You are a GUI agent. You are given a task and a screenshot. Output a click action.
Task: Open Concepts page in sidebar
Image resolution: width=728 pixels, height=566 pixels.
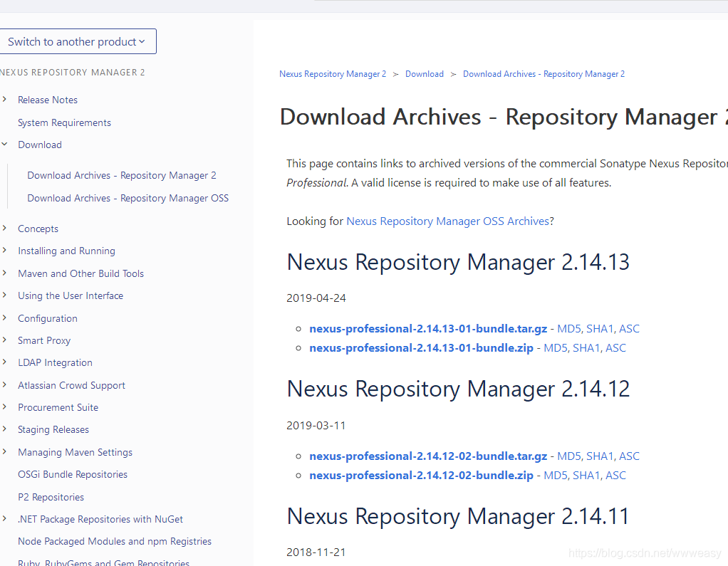38,229
